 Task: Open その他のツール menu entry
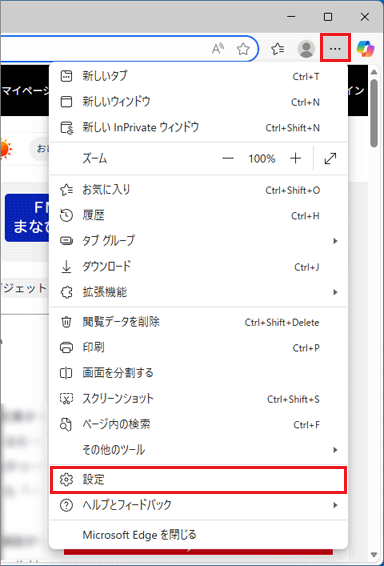click(198, 450)
